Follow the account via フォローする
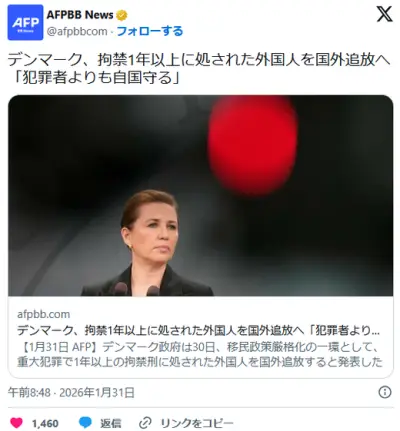This screenshot has height=431, width=400. 150,31
